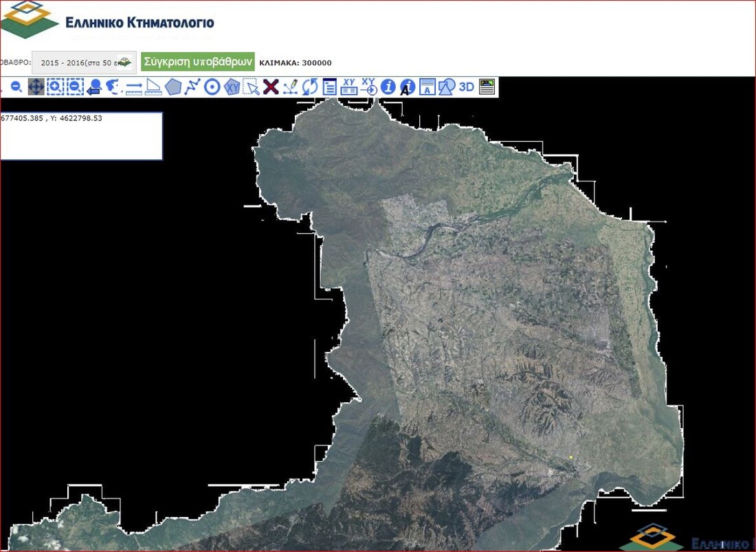Click the red X clear drawings icon
Image resolution: width=756 pixels, height=552 pixels.
tap(271, 87)
